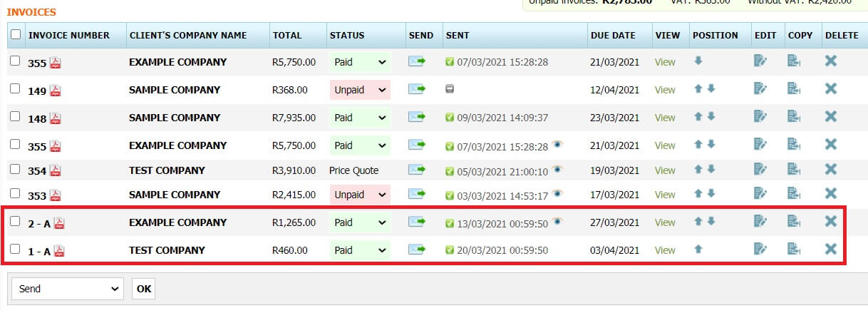Move invoice 2 - A down with its down arrow
This screenshot has width=868, height=313.
711,222
